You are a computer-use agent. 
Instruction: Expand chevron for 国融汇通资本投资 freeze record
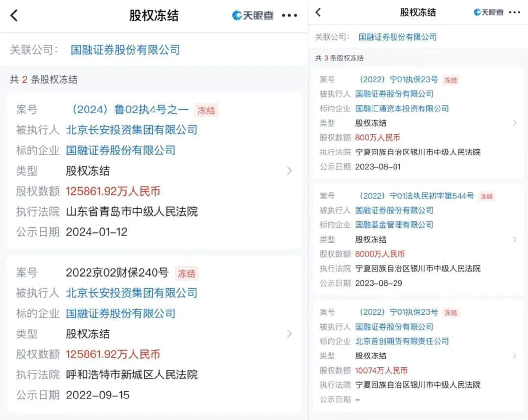514,123
